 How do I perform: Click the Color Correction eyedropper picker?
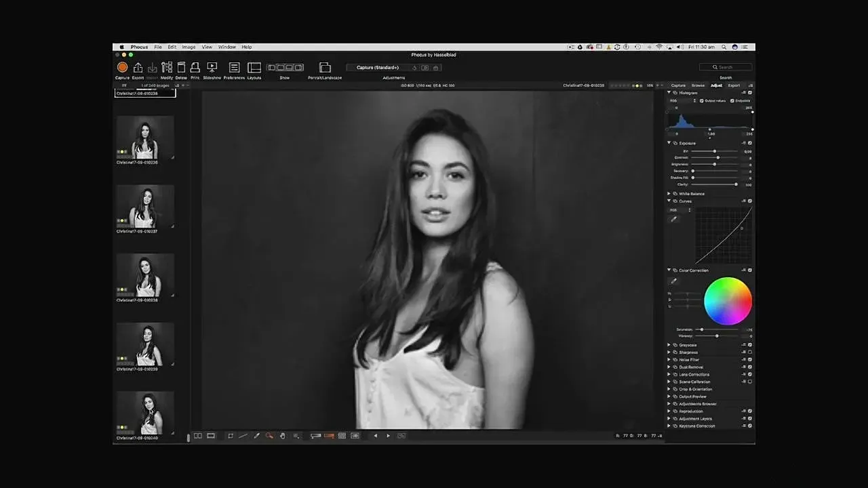pos(674,281)
